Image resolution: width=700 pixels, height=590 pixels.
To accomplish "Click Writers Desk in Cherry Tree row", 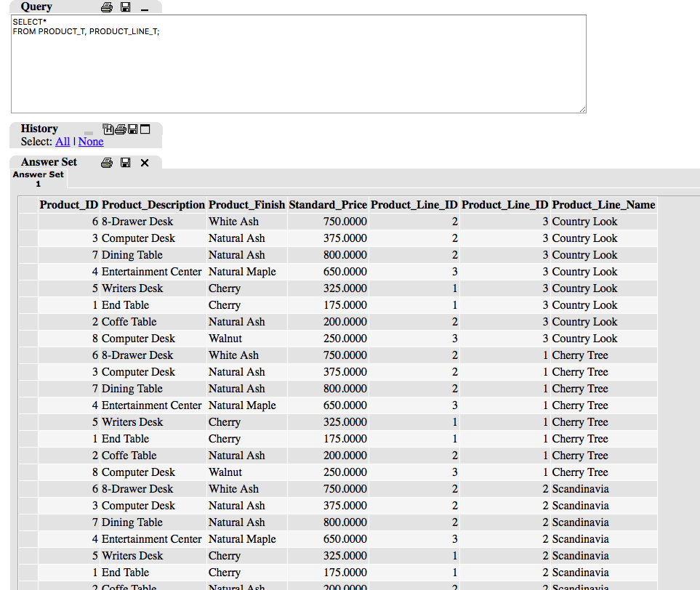I will (x=132, y=422).
